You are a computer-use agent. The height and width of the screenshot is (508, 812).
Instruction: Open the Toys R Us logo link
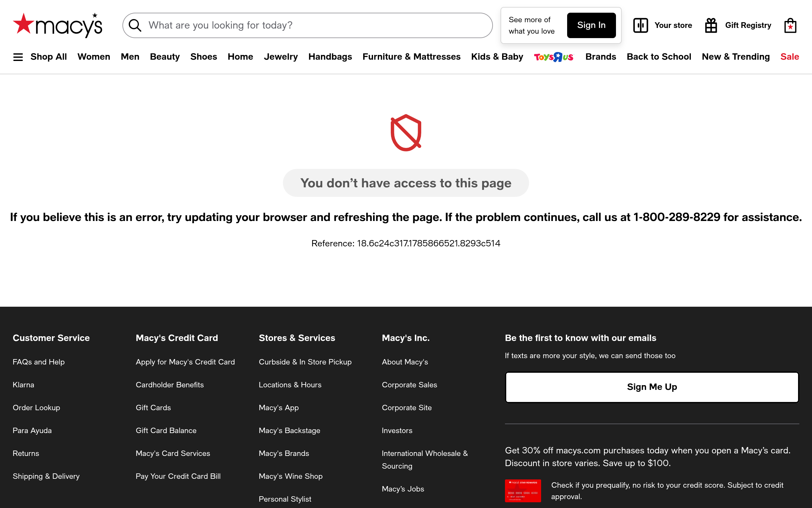click(x=554, y=57)
